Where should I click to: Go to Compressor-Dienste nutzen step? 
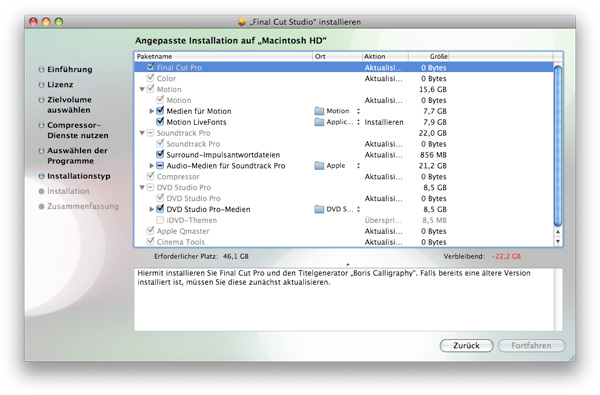pos(78,130)
